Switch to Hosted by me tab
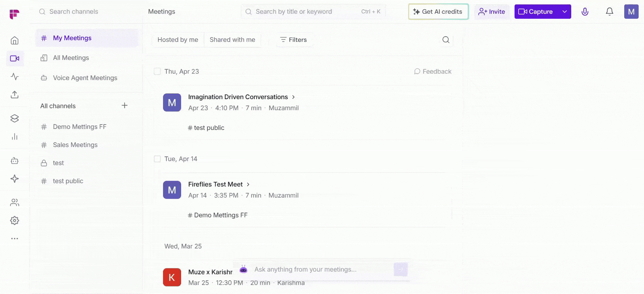 coord(178,40)
